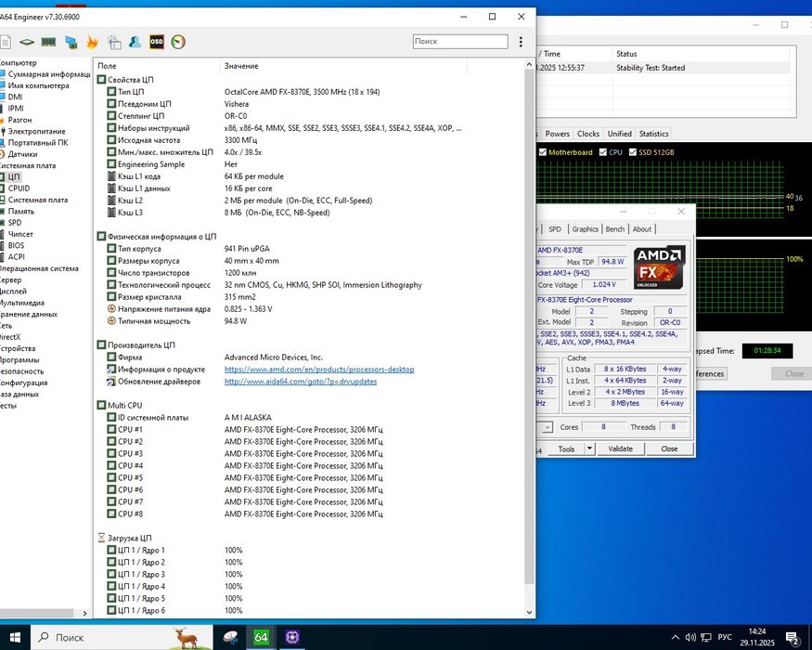The width and height of the screenshot is (812, 650).
Task: Select Имя компьютера in the tree
Action: click(38, 85)
